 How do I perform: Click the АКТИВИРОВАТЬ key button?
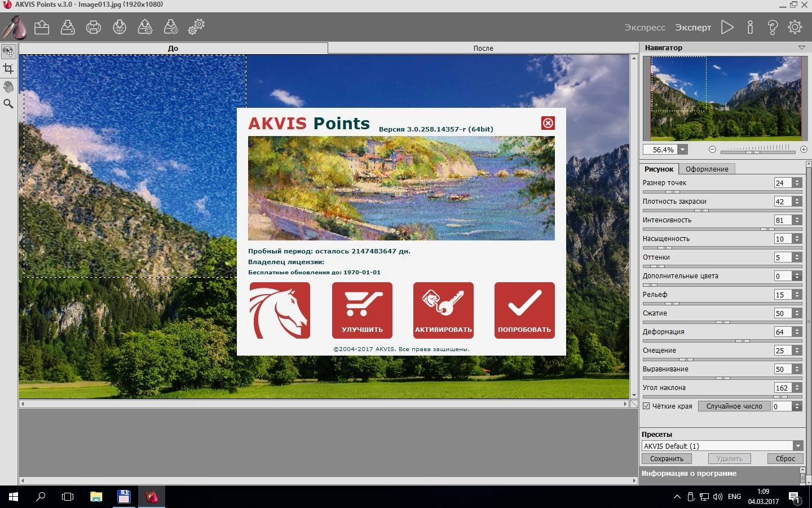(x=443, y=310)
